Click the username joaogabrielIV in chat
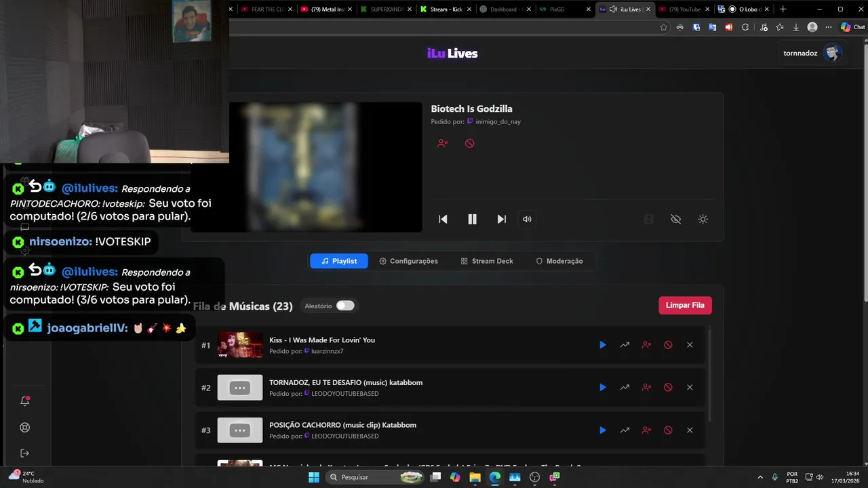 click(x=87, y=328)
